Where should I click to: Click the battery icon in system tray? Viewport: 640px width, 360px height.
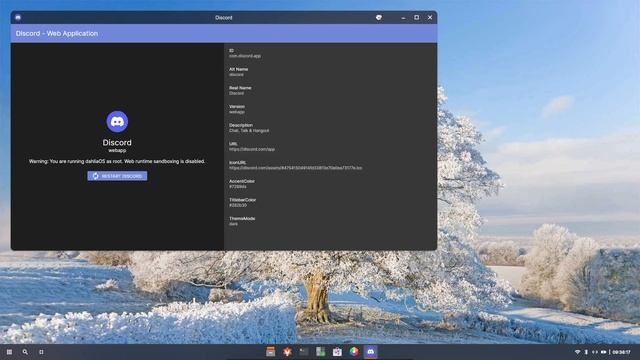603,352
